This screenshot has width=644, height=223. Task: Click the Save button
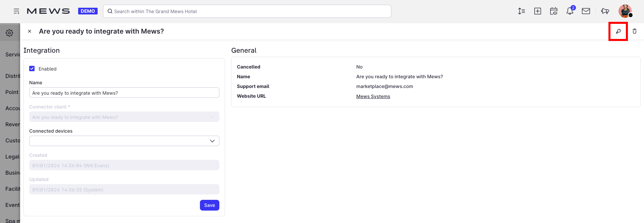coord(209,205)
